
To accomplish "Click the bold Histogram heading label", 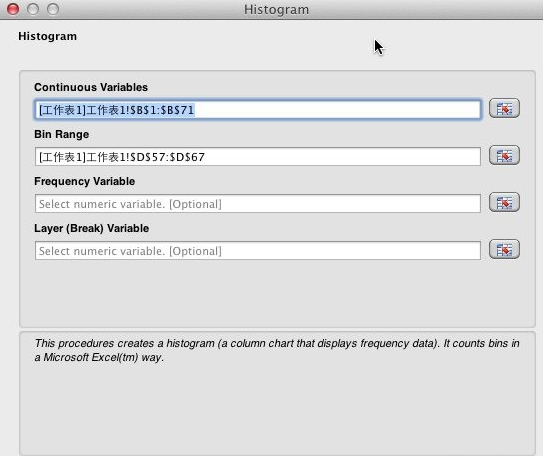I will (x=47, y=36).
